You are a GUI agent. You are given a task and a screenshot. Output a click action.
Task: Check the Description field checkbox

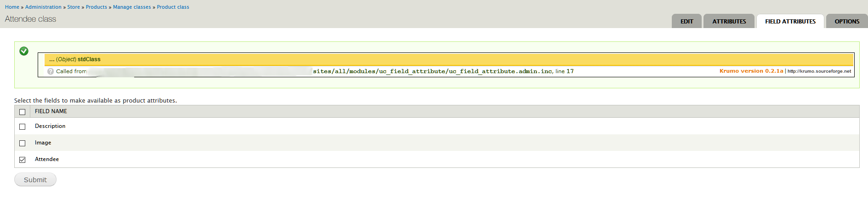tap(22, 127)
